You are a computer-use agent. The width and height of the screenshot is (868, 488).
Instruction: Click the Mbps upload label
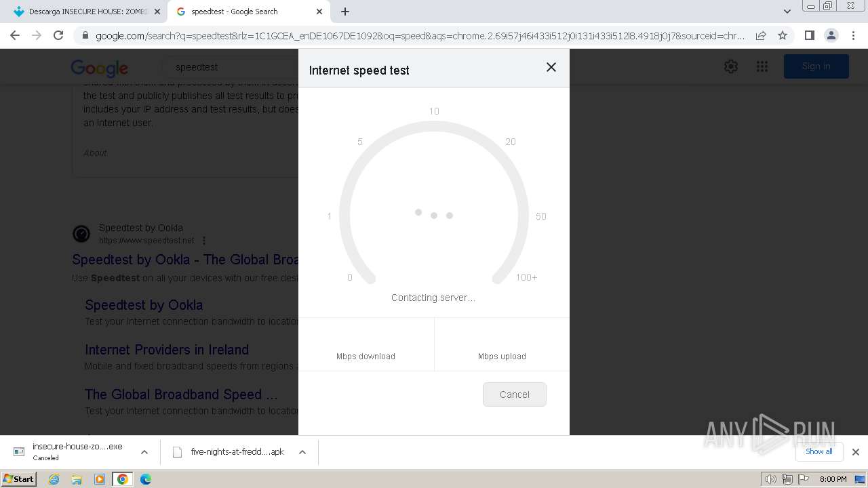click(502, 357)
